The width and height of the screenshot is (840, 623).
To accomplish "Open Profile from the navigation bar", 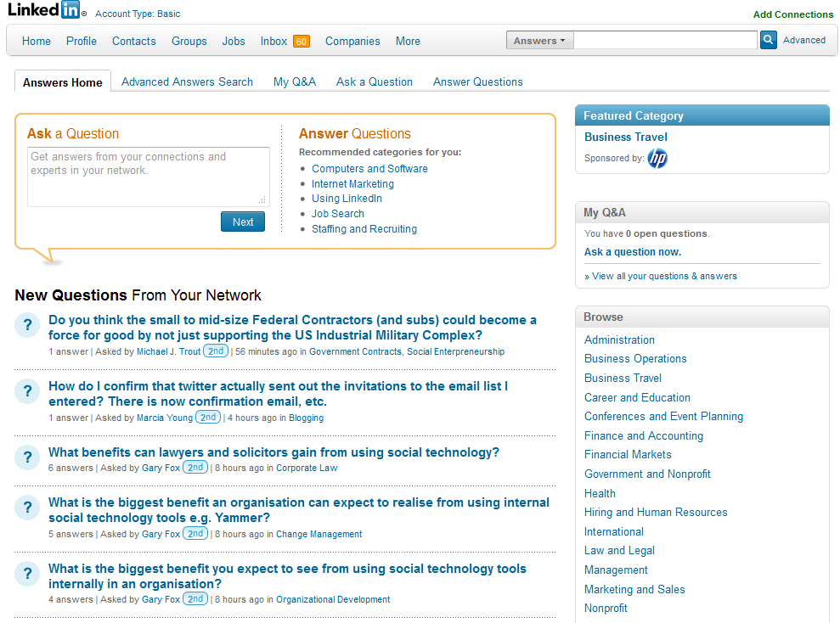I will pyautogui.click(x=82, y=42).
